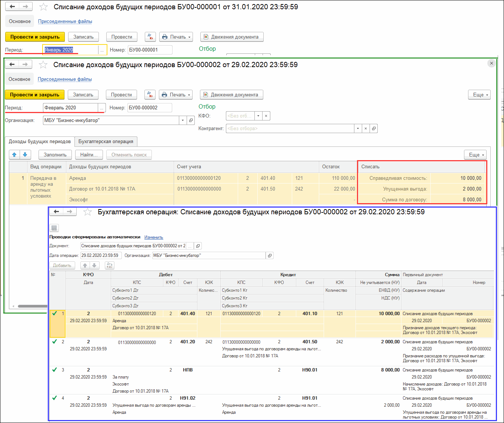Image resolution: width=504 pixels, height=423 pixels.
Task: Click Провести и закрыть in БУ00-000002 window
Action: (x=34, y=95)
